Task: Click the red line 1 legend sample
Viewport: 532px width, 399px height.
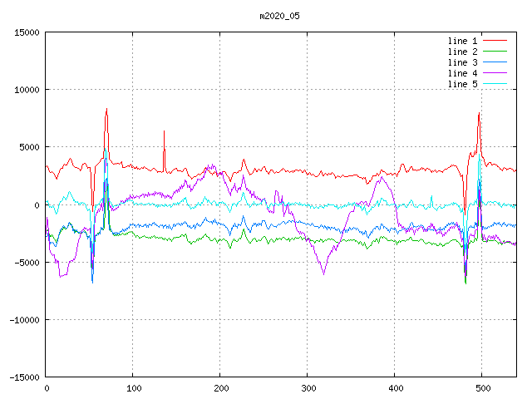Action: point(495,41)
